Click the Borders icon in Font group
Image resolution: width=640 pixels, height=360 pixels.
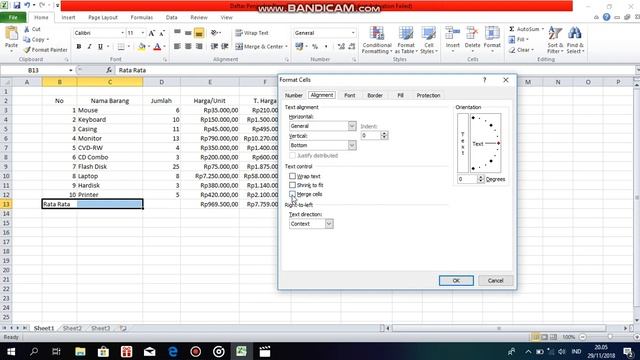point(121,47)
